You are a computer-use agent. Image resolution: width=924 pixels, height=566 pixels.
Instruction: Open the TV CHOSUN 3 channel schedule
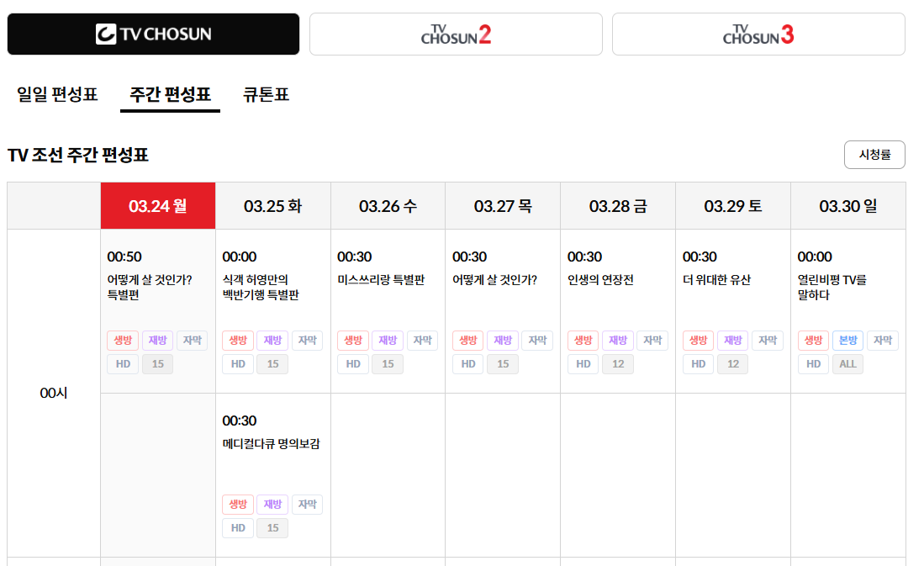(758, 34)
